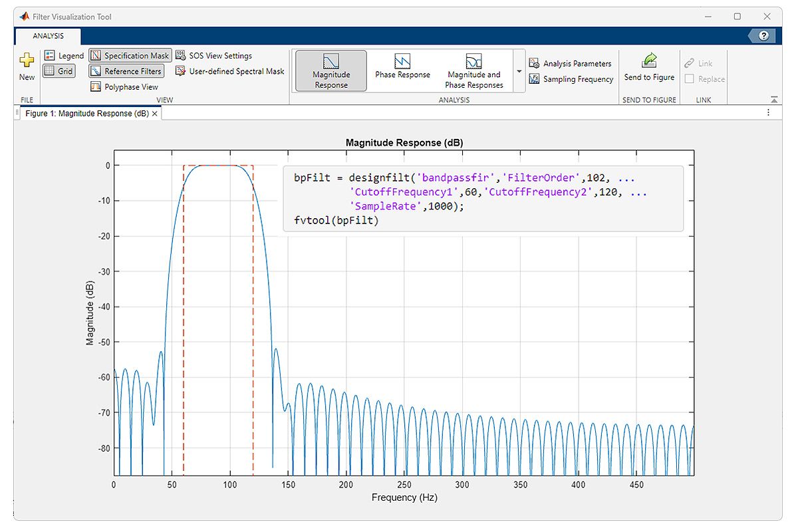Viewport: 798px width, 532px height.
Task: Open the help question mark icon
Action: (763, 36)
